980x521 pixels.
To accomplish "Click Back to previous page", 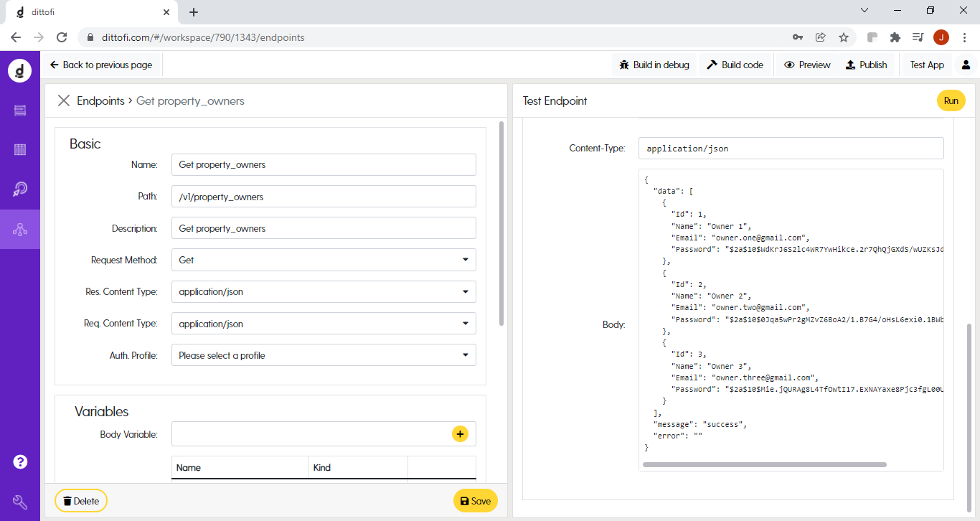I will click(x=101, y=65).
